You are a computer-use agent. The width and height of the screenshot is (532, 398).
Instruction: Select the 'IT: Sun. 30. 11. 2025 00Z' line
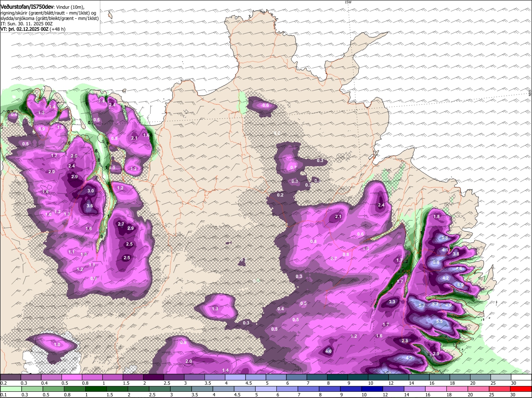27,24
